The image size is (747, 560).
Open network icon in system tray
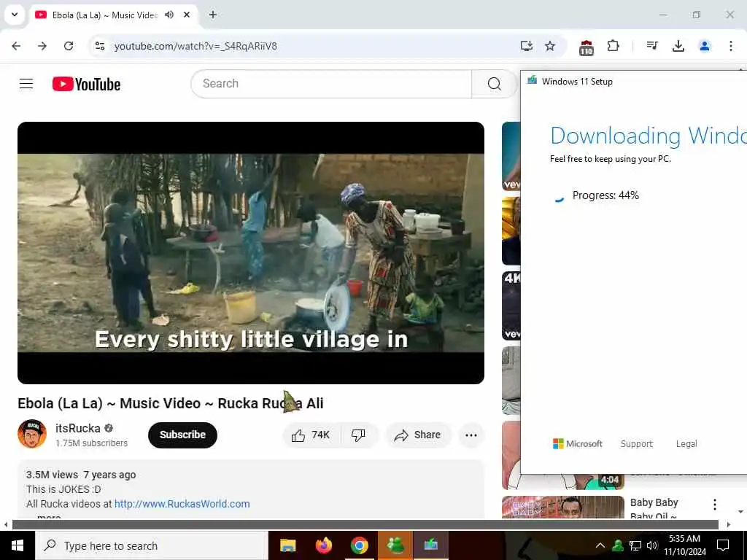[x=635, y=545]
